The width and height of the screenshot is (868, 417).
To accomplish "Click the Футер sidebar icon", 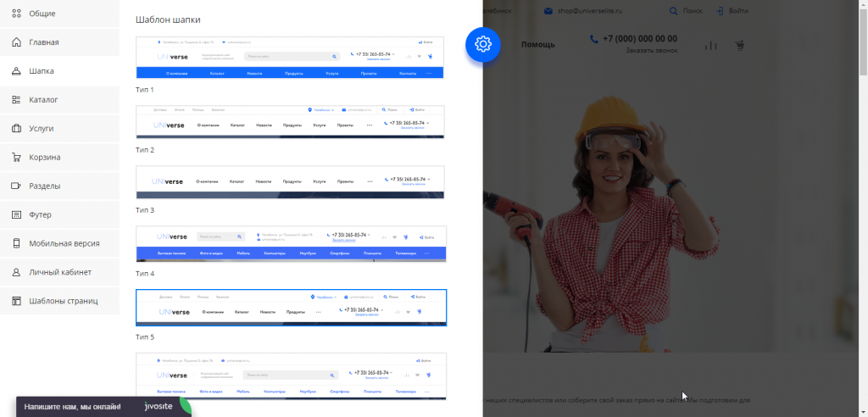I will pos(17,214).
